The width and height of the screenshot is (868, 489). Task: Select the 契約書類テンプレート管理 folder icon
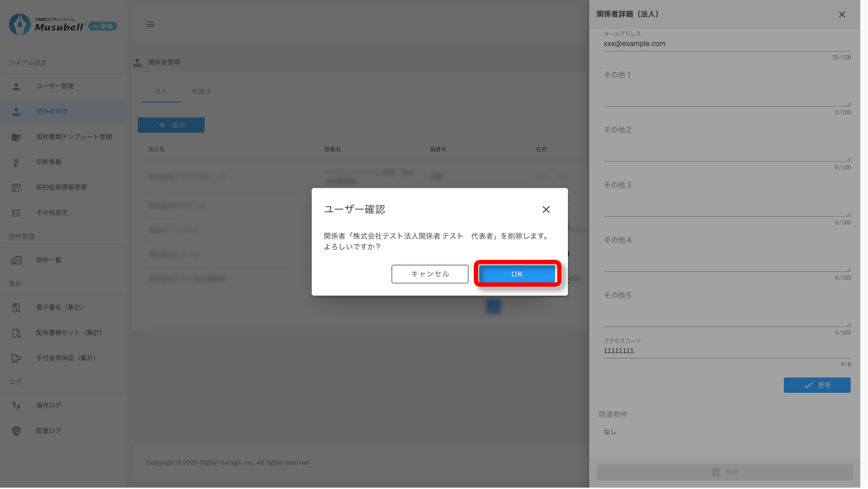16,137
